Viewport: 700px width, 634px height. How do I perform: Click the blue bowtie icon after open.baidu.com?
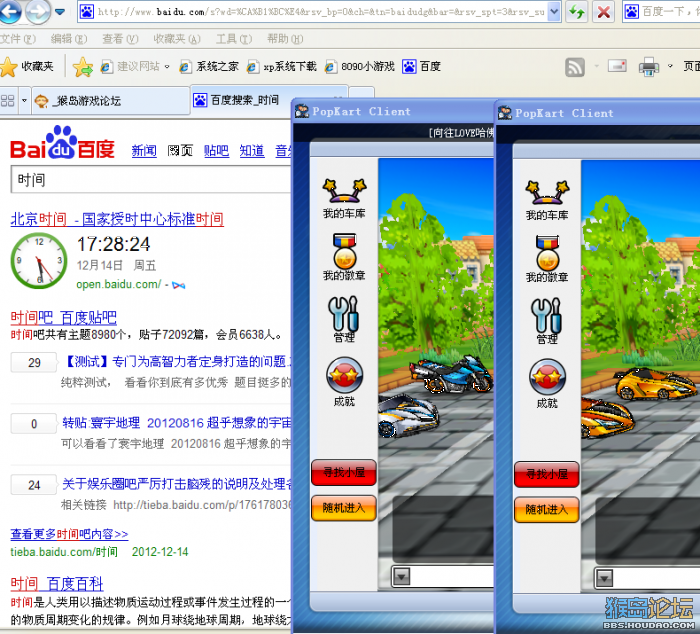(179, 285)
